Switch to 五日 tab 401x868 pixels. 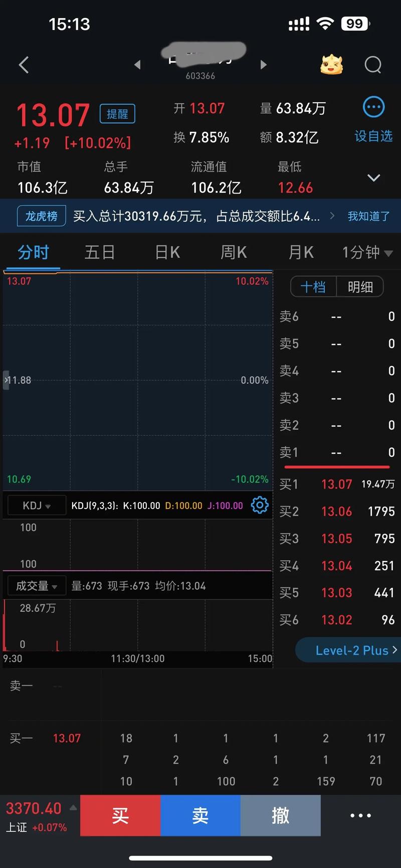pos(100,252)
